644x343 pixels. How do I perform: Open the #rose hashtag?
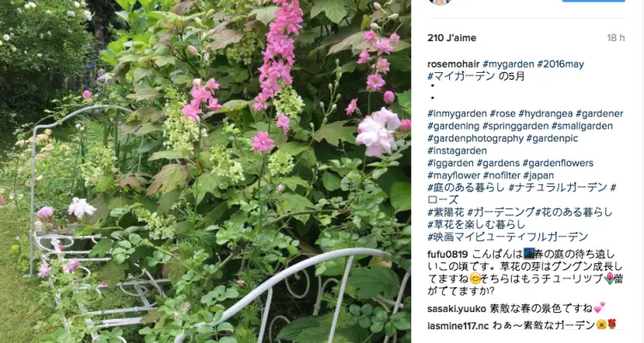(502, 114)
